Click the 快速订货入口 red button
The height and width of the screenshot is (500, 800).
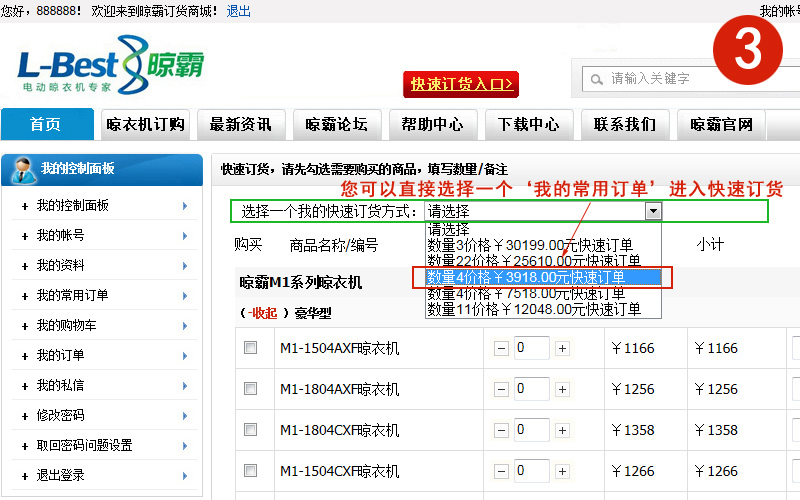[x=461, y=84]
